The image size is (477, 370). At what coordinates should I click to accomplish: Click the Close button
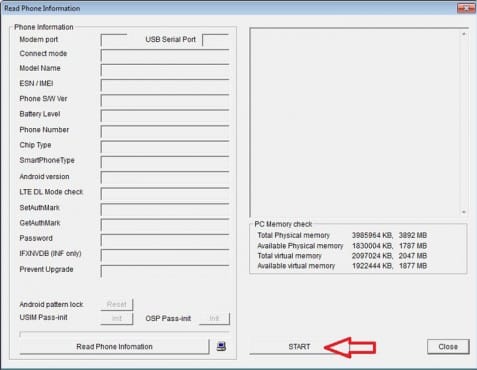click(448, 347)
